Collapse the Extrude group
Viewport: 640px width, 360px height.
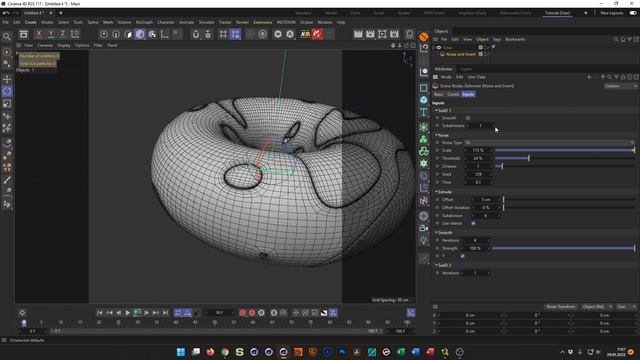[x=444, y=192]
